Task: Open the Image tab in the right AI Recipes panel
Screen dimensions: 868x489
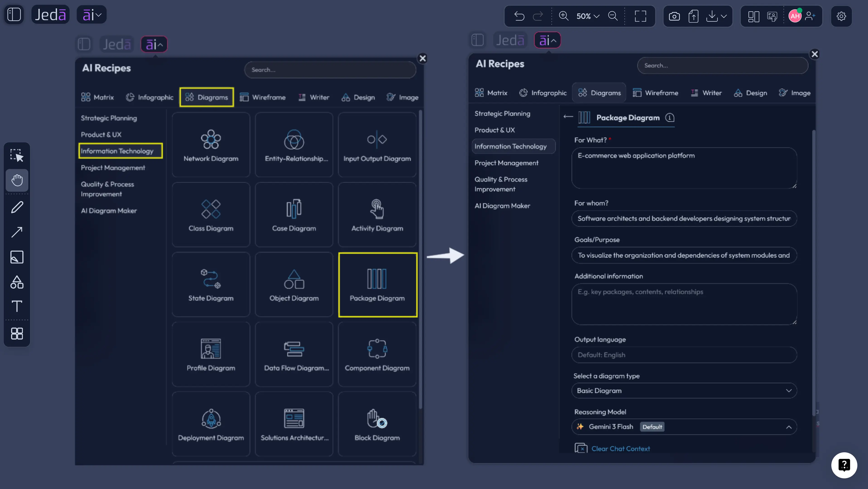Action: [795, 93]
